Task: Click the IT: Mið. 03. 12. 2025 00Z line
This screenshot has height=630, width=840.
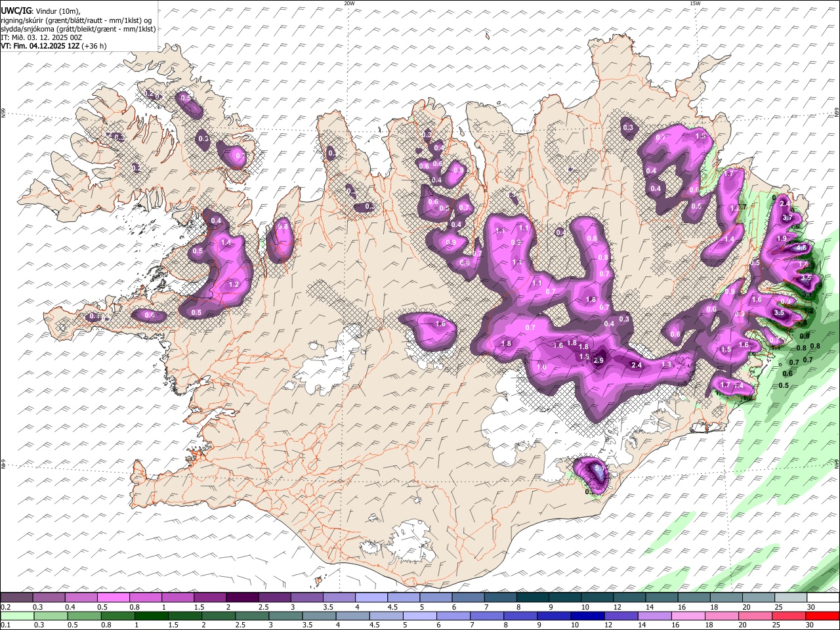Action: point(41,37)
